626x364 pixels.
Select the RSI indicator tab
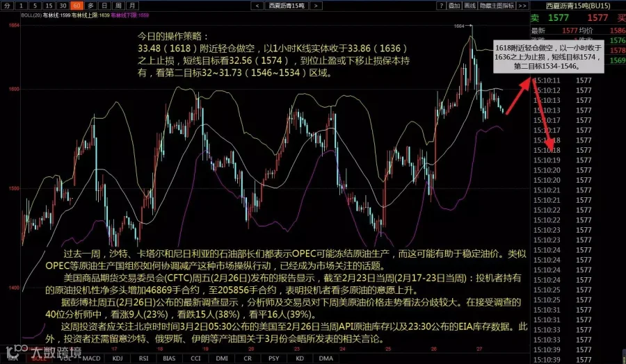[x=143, y=358]
